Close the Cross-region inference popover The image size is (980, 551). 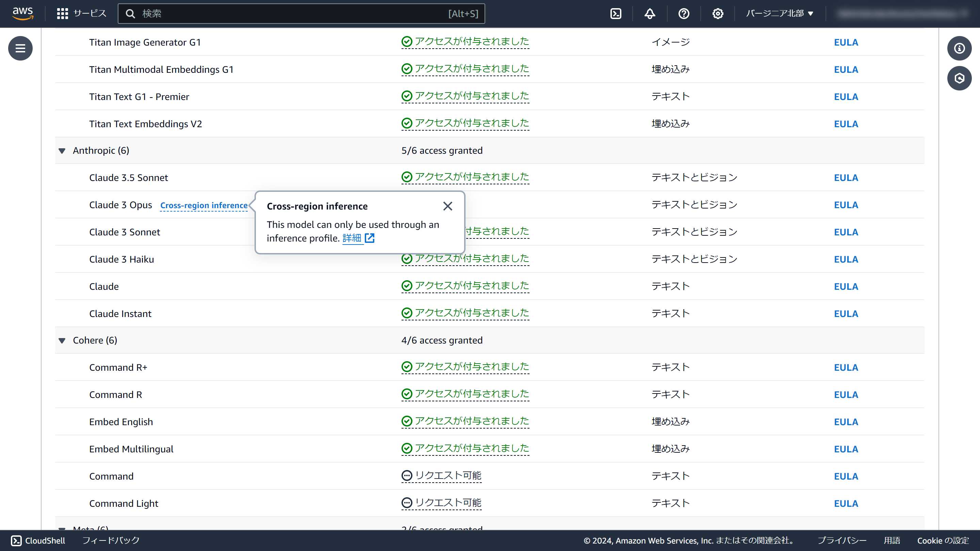447,206
